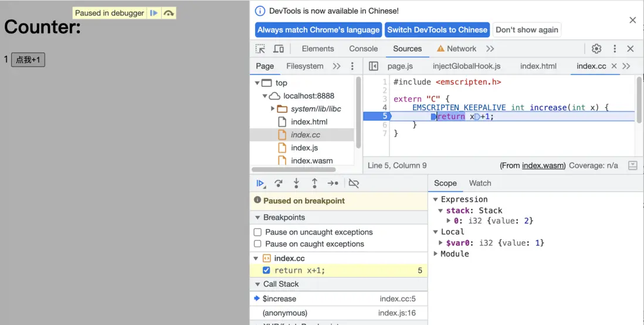Collapse the Local scope section

(435, 232)
